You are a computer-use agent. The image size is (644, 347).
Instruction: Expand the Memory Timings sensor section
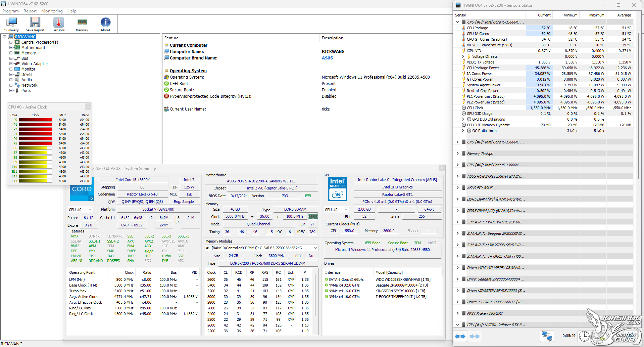coord(457,154)
